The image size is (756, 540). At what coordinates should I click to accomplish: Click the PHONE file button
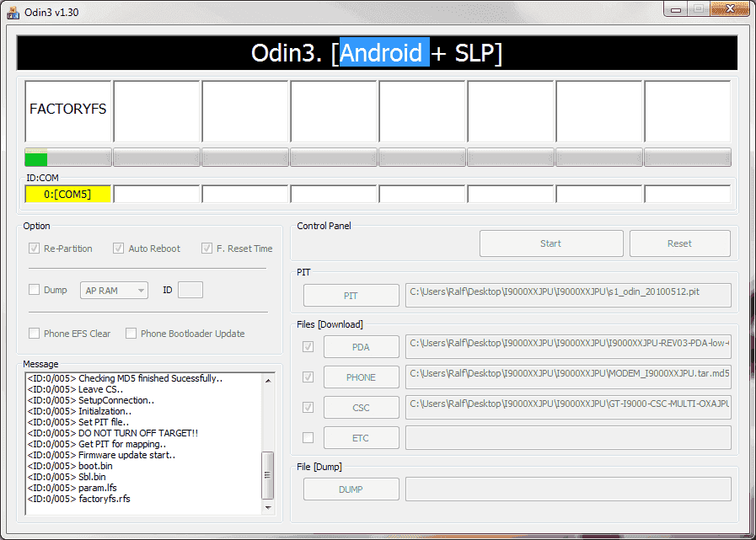pyautogui.click(x=361, y=377)
